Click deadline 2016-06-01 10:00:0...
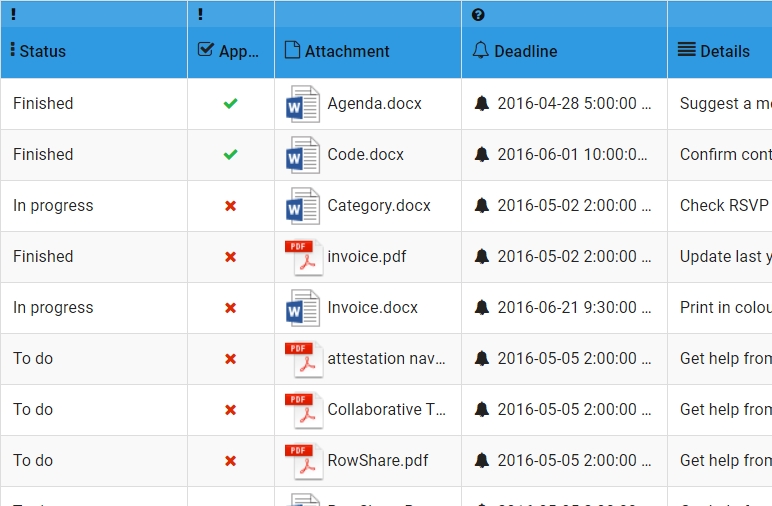 tap(572, 155)
